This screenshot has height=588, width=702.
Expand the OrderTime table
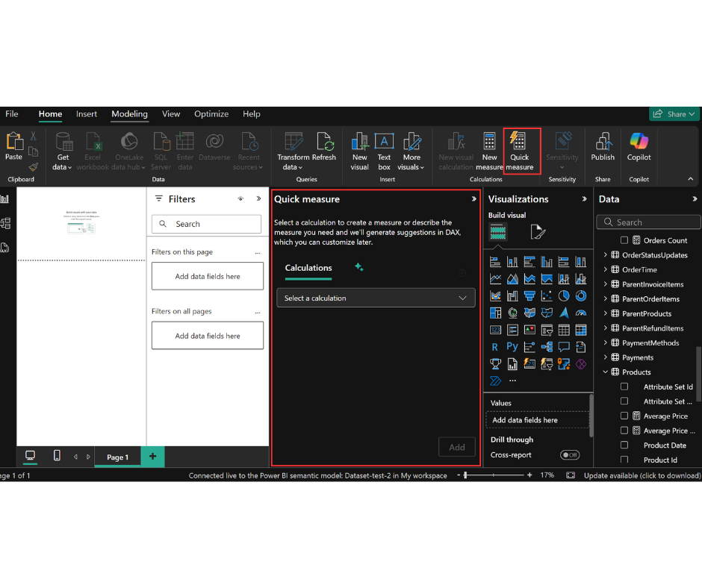click(606, 269)
